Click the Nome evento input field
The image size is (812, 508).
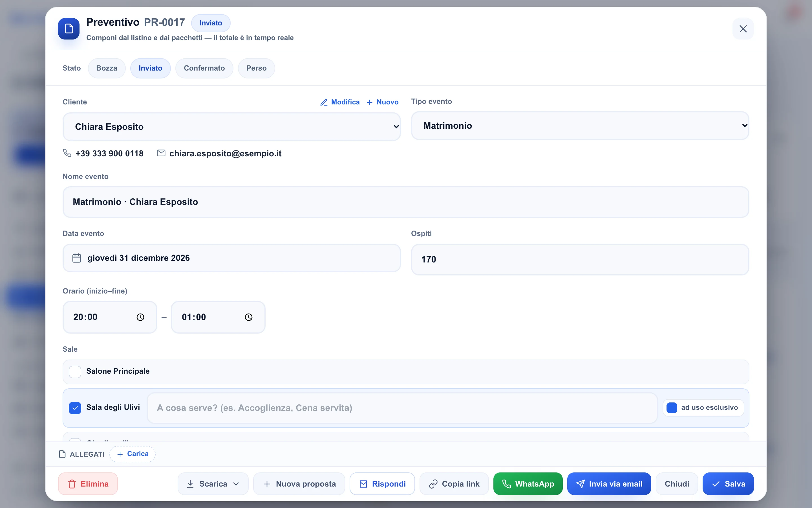(406, 202)
